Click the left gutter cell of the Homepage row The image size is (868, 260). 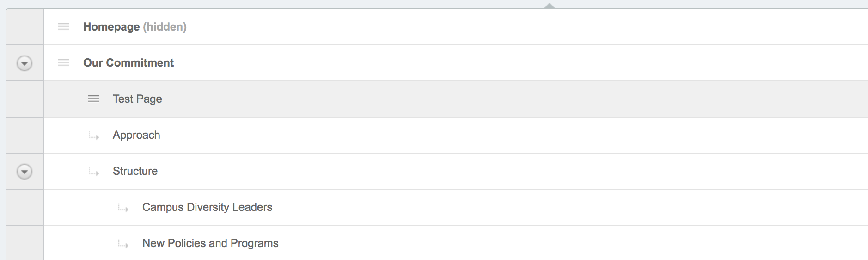tap(25, 27)
